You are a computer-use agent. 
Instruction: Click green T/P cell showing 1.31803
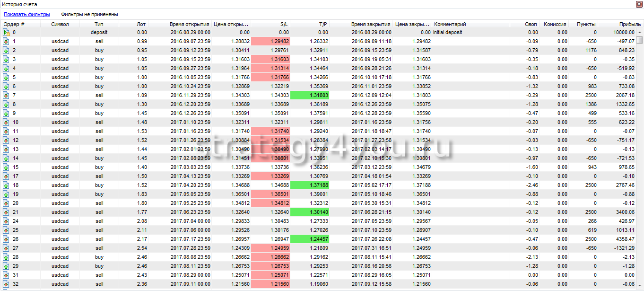click(310, 95)
